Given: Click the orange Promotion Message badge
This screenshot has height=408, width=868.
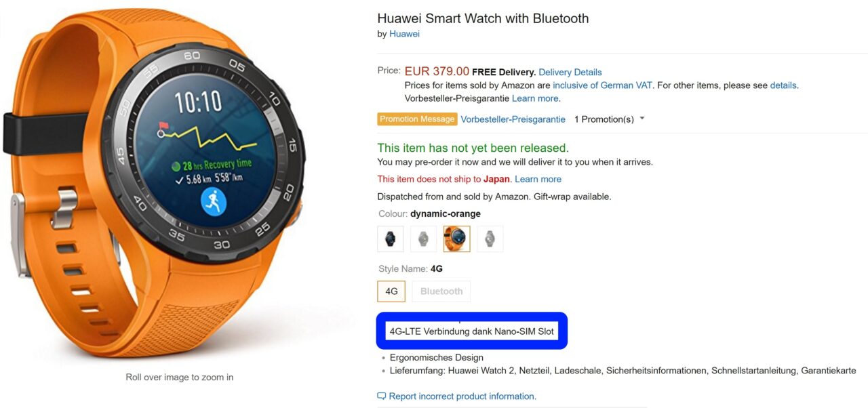Looking at the screenshot, I should click(417, 119).
